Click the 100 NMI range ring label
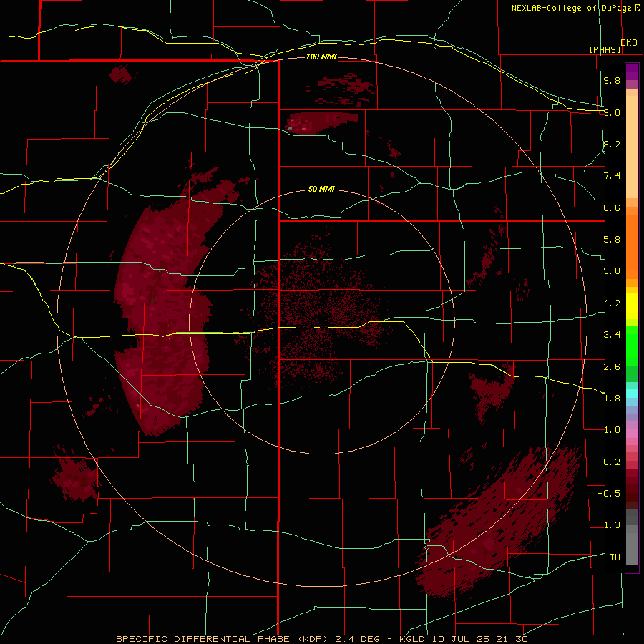Viewport: 644px width, 644px height. [x=321, y=57]
